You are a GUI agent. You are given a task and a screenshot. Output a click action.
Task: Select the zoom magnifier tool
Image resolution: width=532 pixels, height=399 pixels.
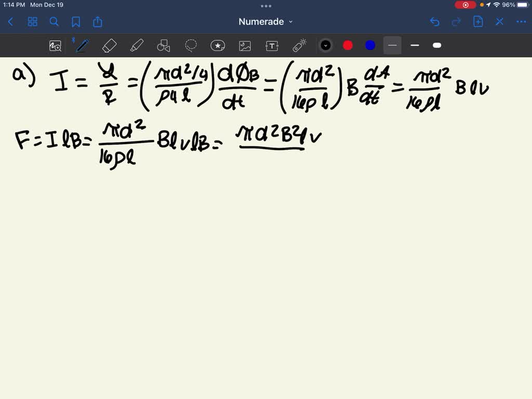[55, 46]
